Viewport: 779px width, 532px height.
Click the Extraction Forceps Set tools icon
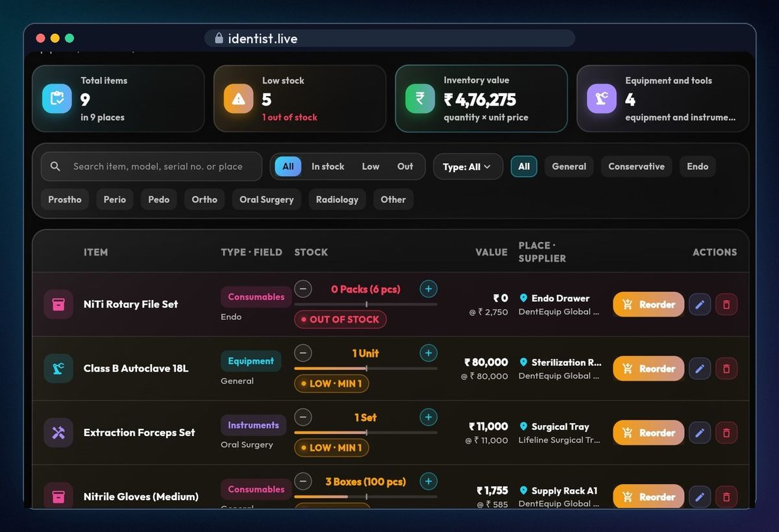58,433
